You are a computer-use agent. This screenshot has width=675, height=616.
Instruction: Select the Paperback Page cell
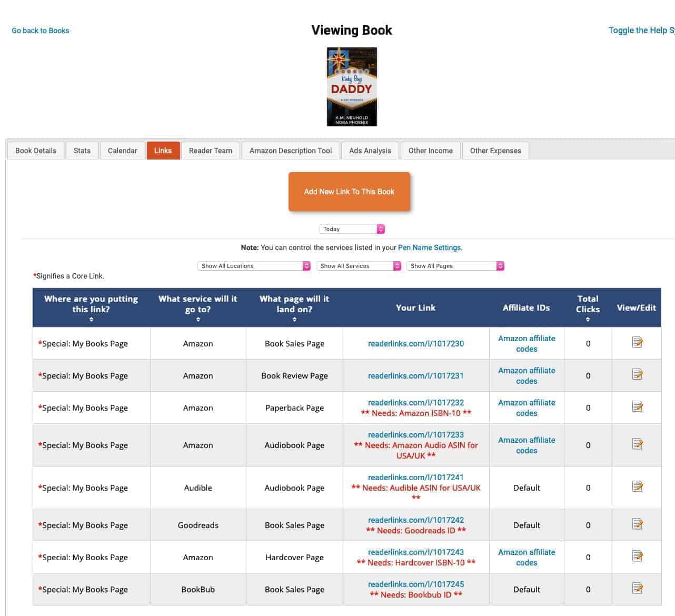coord(294,408)
